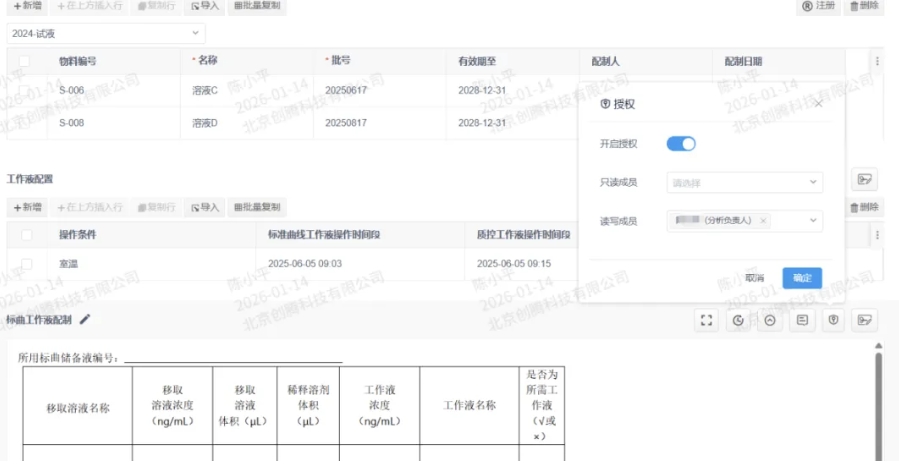Click the signature icon right of 工作液配置

(864, 179)
